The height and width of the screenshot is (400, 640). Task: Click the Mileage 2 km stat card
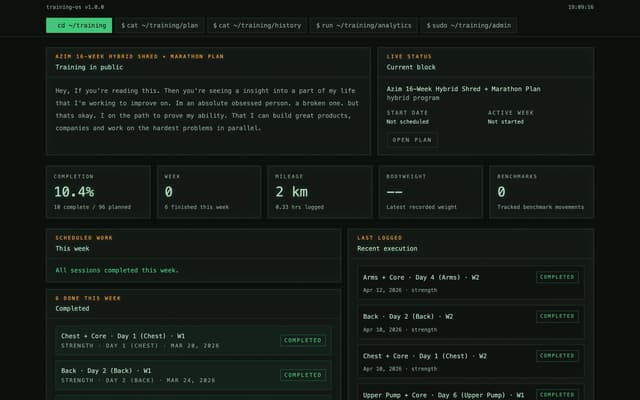[320, 192]
